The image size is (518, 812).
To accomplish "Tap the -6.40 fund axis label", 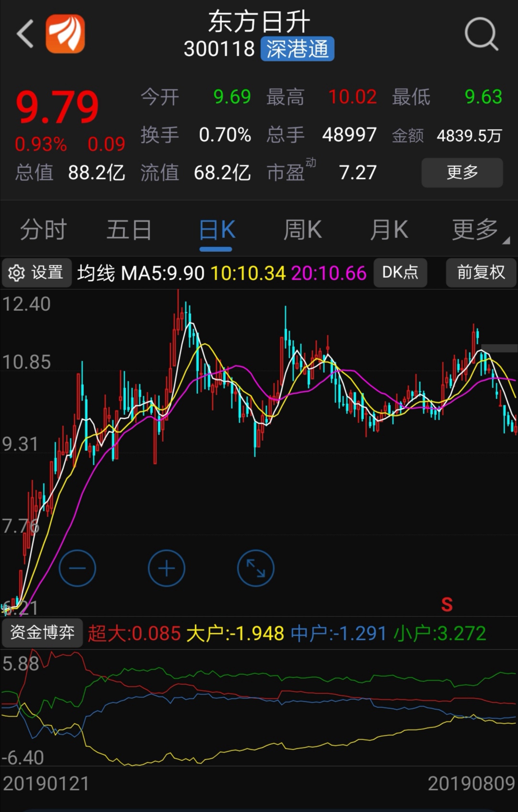I will pos(23,758).
